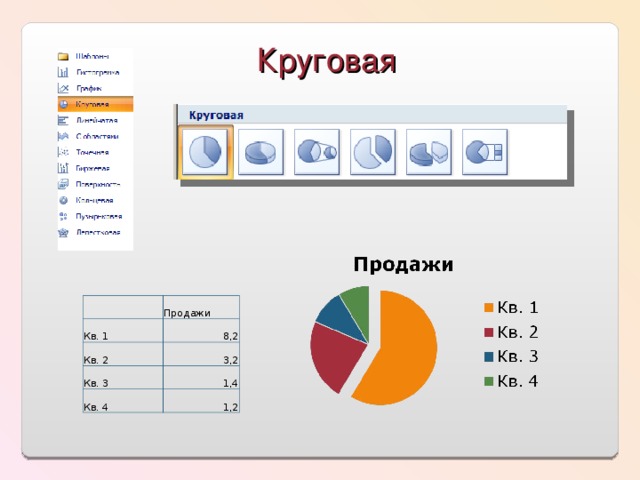The width and height of the screenshot is (640, 480).
Task: Click the chart title Продажи above pie
Action: point(403,264)
